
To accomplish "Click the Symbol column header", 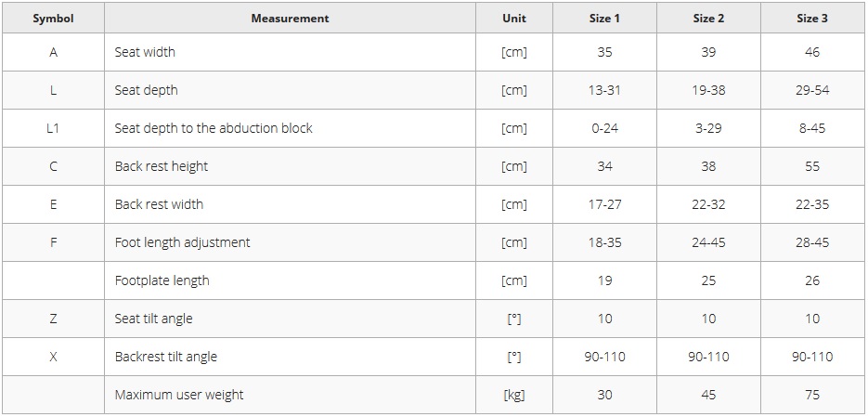I will [53, 19].
